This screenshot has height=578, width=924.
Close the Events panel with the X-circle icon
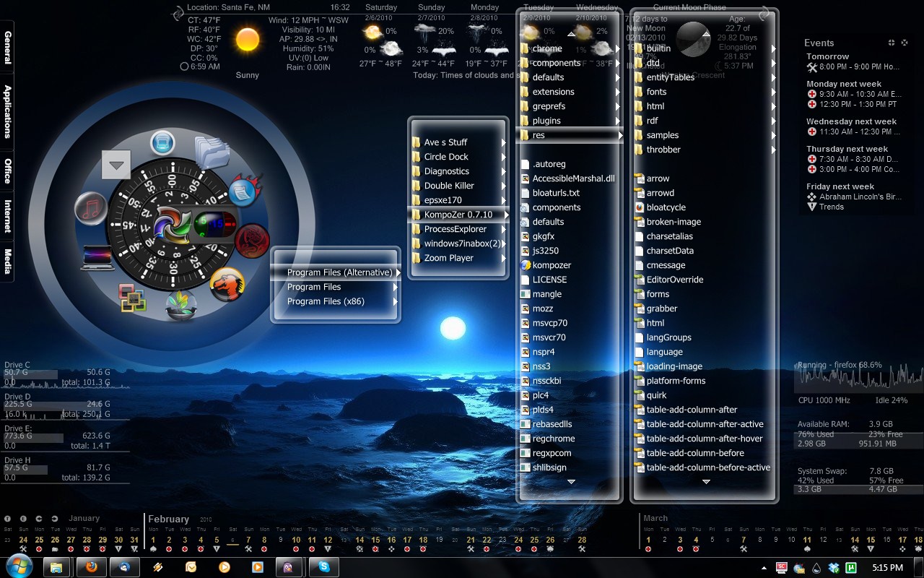(905, 43)
